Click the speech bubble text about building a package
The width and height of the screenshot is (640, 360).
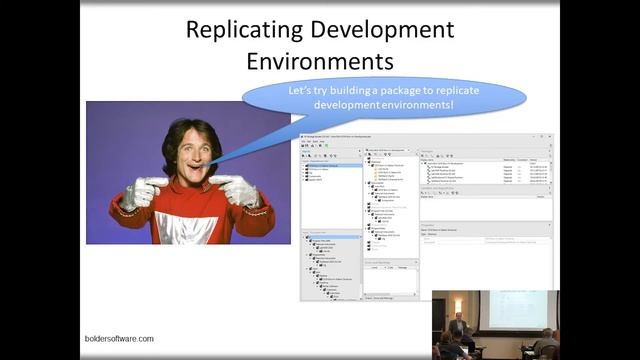click(384, 98)
